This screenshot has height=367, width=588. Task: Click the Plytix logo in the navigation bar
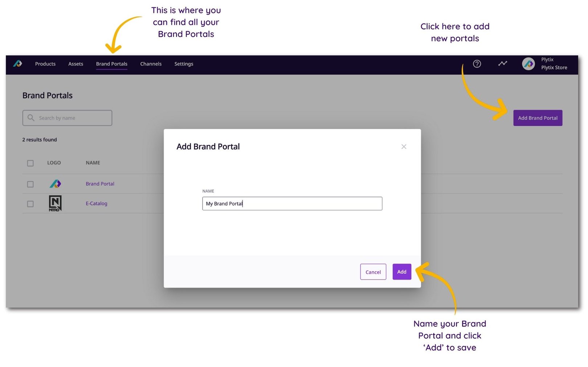17,64
